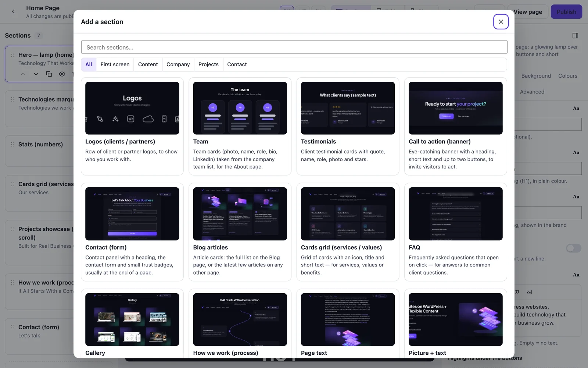Screen dimensions: 588x368
Task: Move the Hero lamp section up
Action: pos(23,74)
